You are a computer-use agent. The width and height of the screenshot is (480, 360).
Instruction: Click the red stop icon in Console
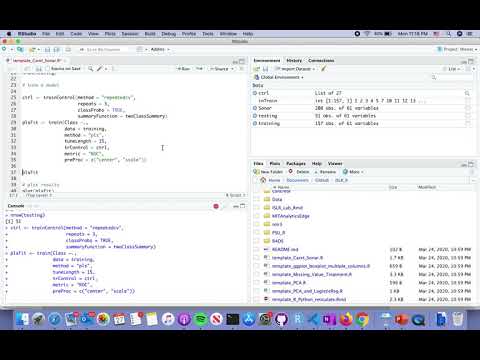[x=216, y=206]
